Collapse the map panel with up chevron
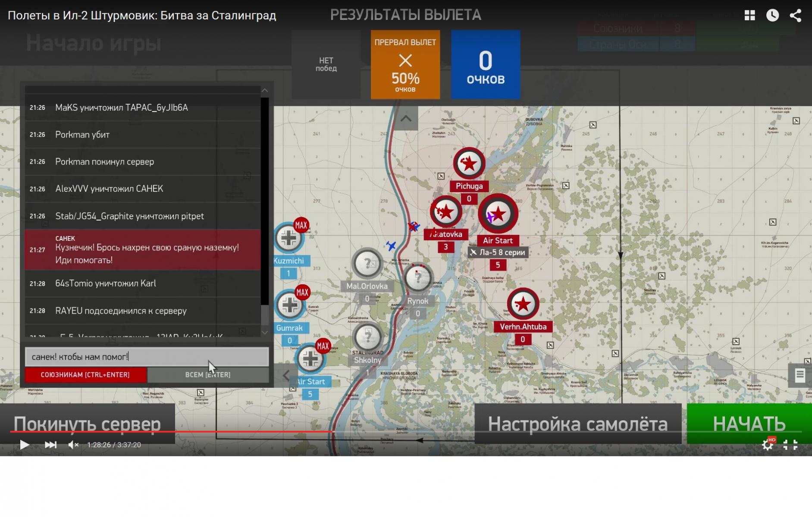This screenshot has height=517, width=812. click(x=406, y=118)
